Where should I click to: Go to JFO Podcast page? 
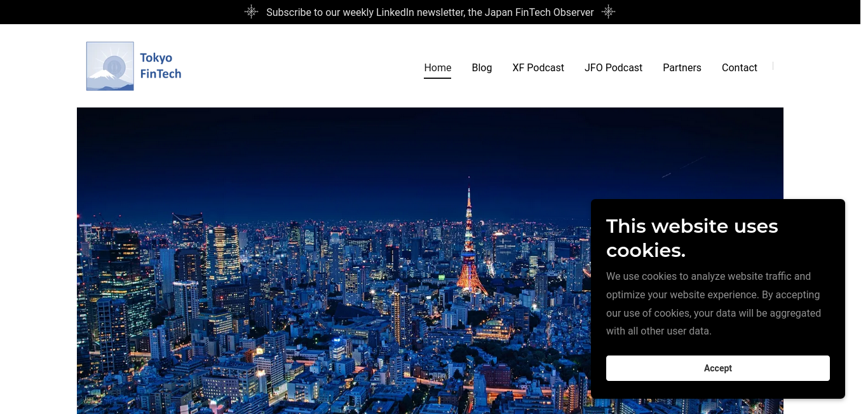pos(613,68)
